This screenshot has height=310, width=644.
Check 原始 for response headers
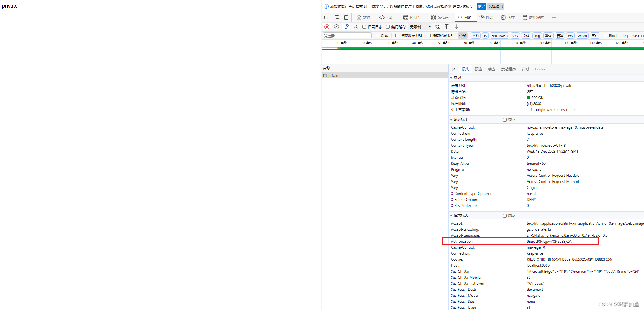click(505, 120)
